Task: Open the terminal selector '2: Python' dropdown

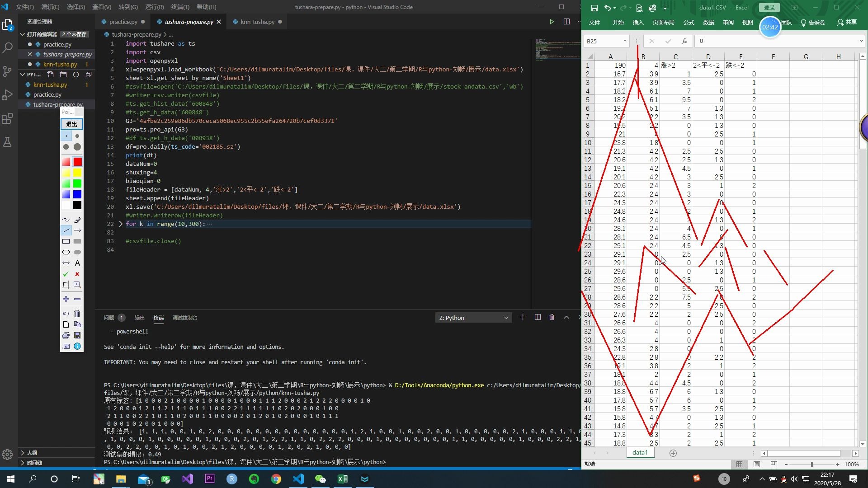Action: pos(473,318)
